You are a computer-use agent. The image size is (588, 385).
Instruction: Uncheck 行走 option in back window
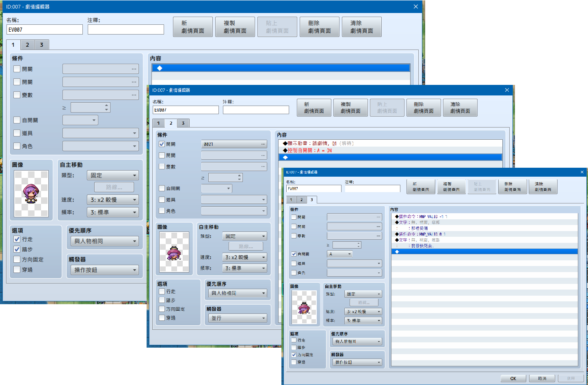17,239
